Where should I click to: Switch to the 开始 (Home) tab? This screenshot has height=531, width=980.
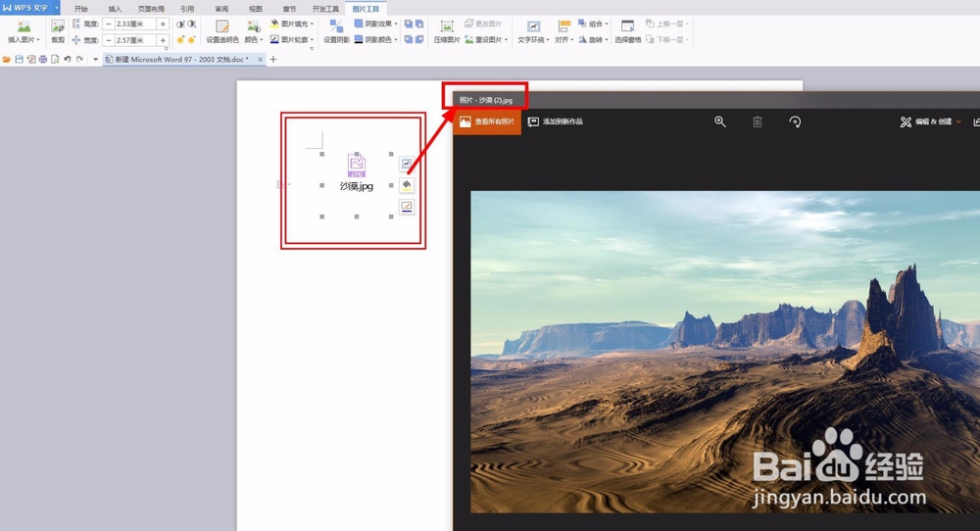click(80, 9)
